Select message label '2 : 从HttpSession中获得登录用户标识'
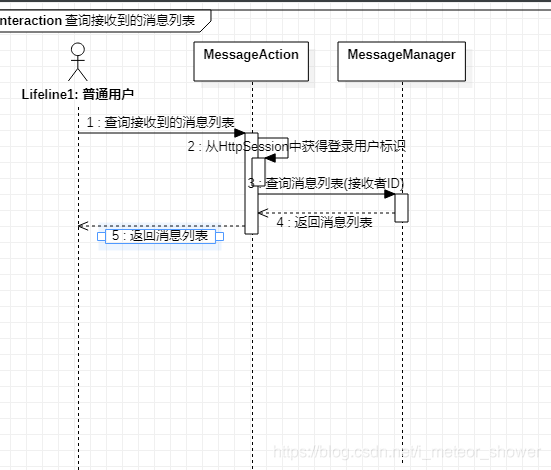The width and height of the screenshot is (551, 470). (x=297, y=146)
